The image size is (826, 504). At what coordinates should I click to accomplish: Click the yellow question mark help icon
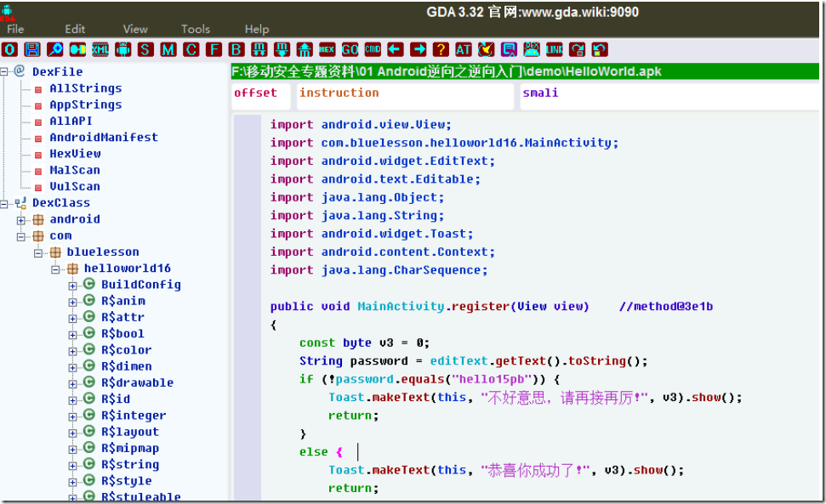[x=441, y=49]
